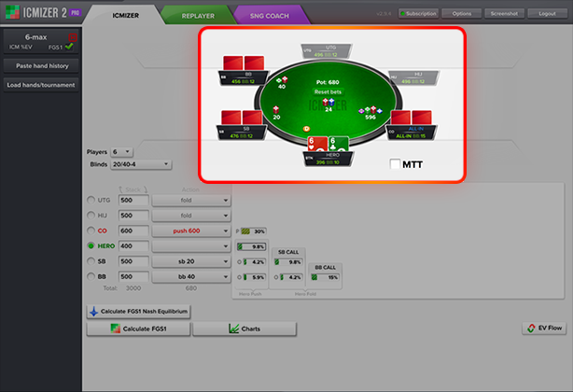The image size is (573, 392).
Task: Click the ICMIZER 2 logo icon
Action: [12, 12]
